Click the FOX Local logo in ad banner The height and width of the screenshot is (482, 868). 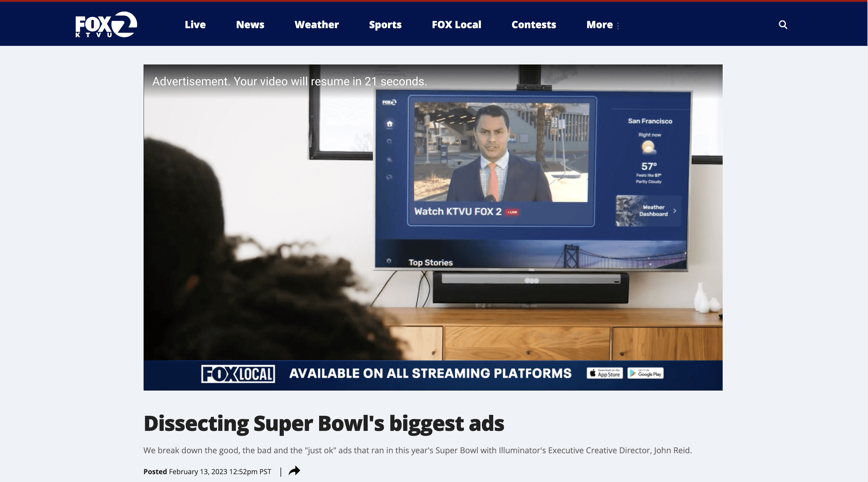click(x=238, y=374)
